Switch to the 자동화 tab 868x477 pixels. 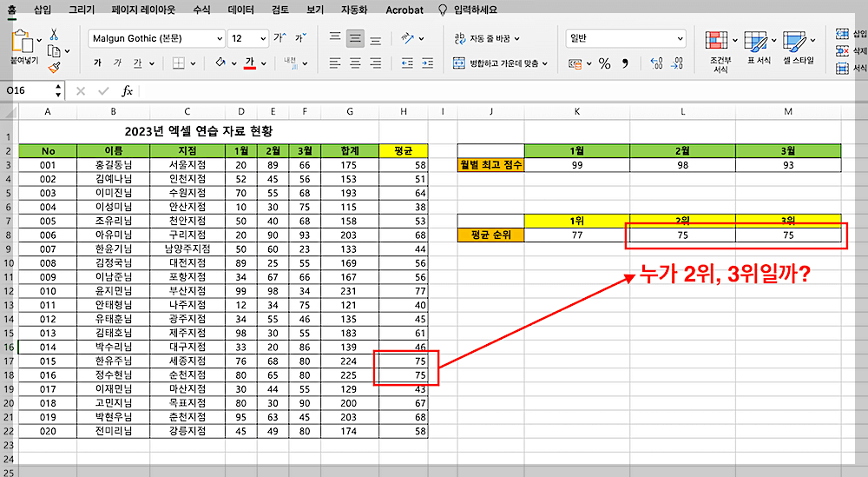click(x=354, y=10)
